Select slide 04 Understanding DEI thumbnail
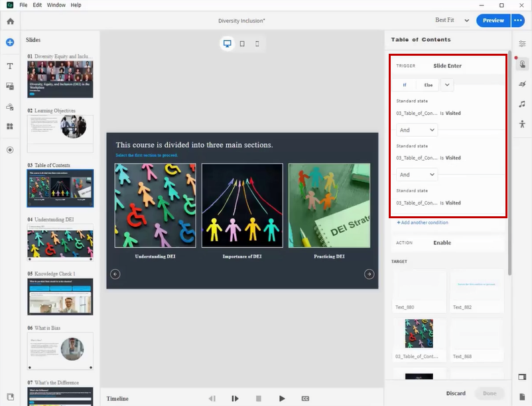 click(x=60, y=242)
